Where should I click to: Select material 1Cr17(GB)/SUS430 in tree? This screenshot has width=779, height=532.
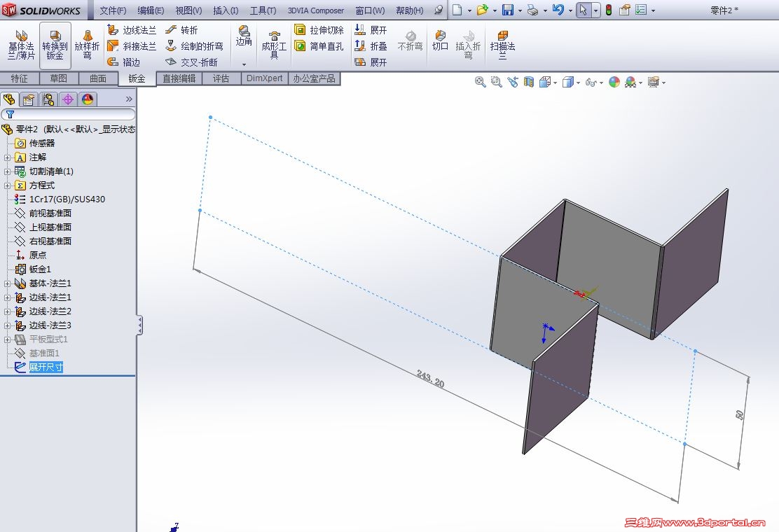[x=67, y=199]
